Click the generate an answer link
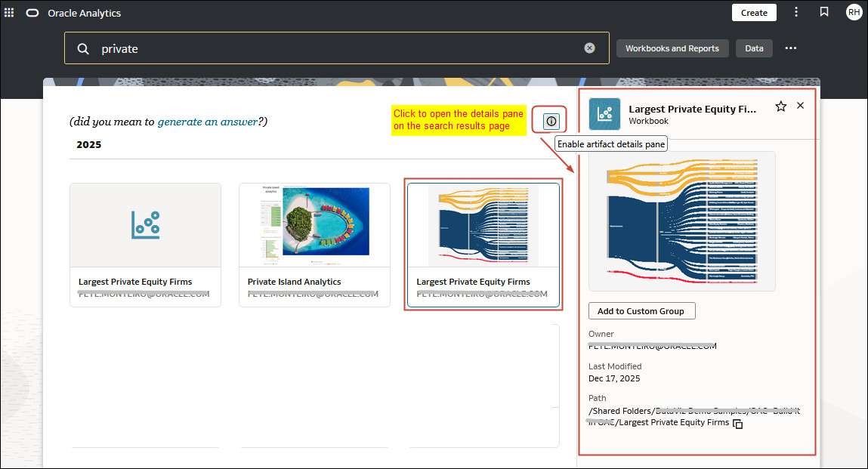 click(x=208, y=122)
